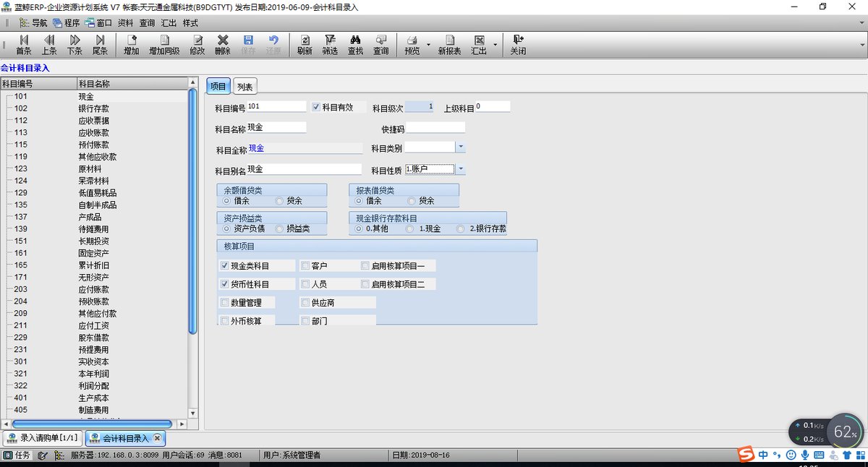Check the 客户 checkbox
Image resolution: width=868 pixels, height=467 pixels.
click(305, 266)
